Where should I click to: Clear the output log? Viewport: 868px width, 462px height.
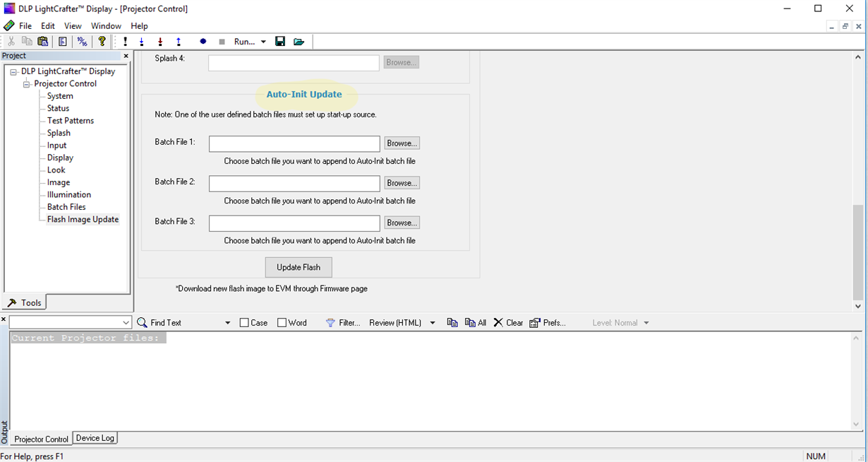pyautogui.click(x=508, y=323)
